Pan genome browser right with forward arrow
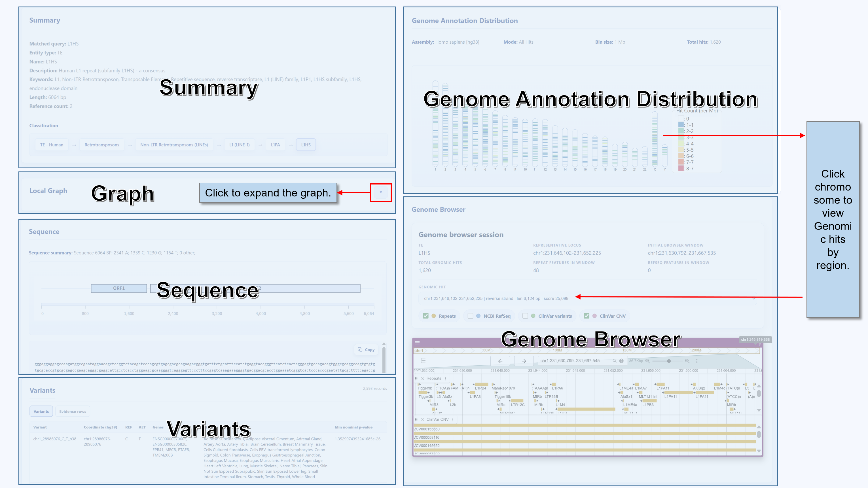 [524, 361]
